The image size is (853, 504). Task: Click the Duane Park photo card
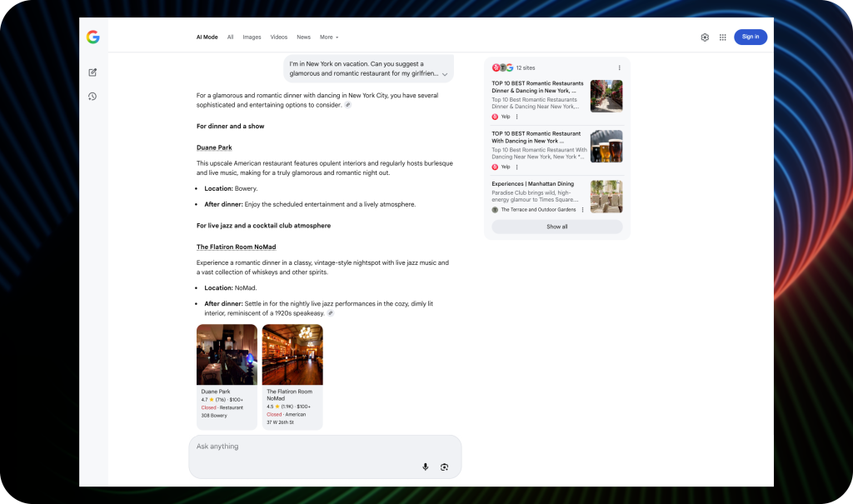click(227, 355)
